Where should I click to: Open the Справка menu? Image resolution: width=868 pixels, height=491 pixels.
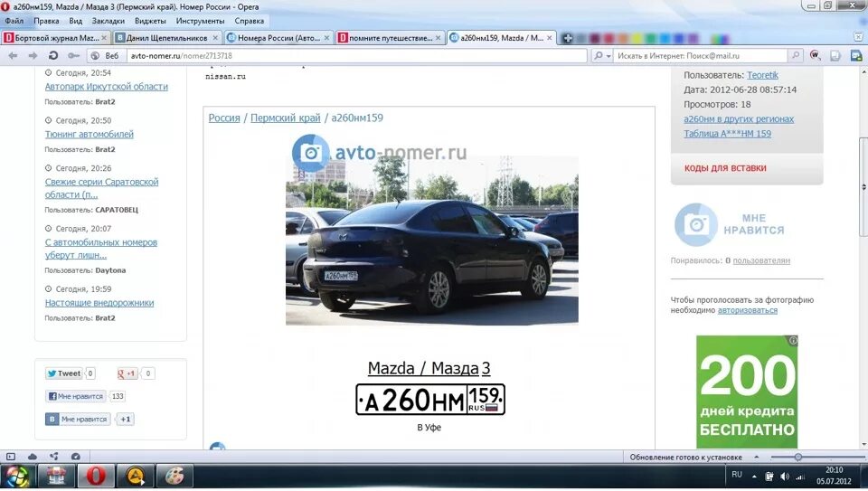click(250, 21)
